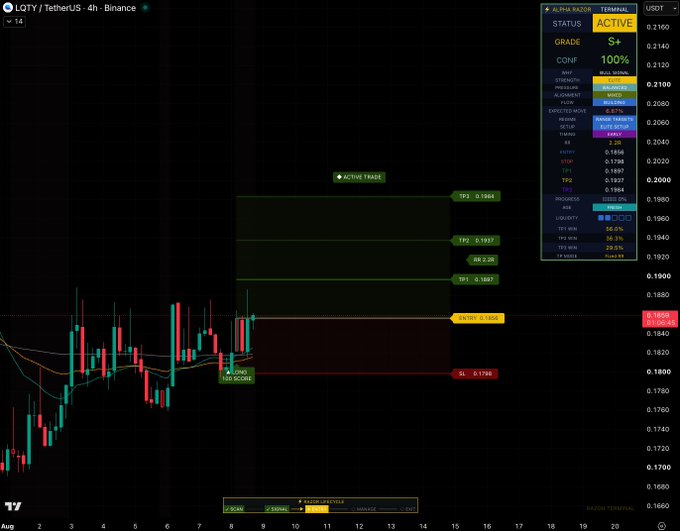Image resolution: width=680 pixels, height=531 pixels.
Task: Click the TP1 WIN 56.0% value
Action: pyautogui.click(x=615, y=229)
